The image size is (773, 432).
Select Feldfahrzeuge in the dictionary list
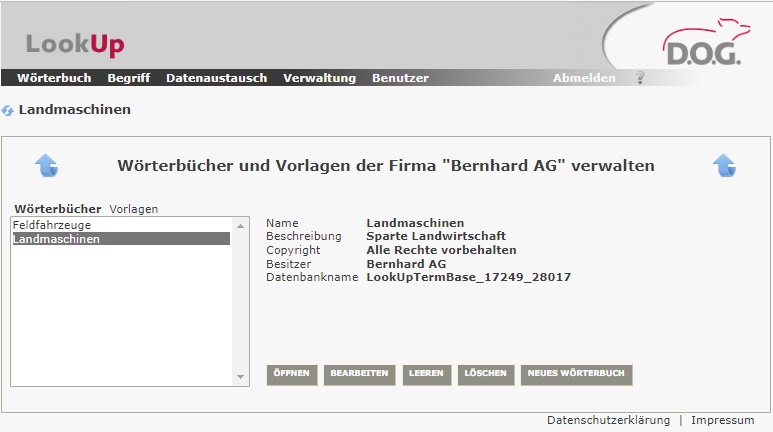point(52,226)
